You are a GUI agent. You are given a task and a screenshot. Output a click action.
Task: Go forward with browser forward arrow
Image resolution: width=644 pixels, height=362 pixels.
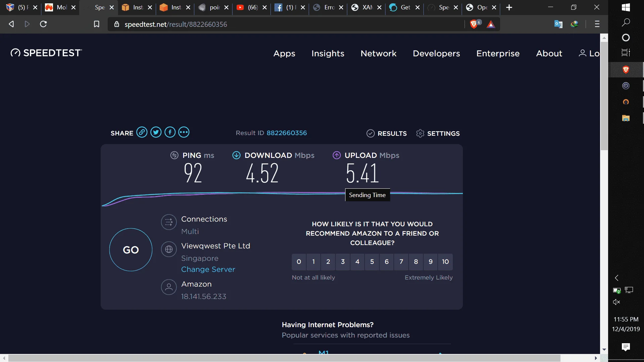tap(27, 24)
